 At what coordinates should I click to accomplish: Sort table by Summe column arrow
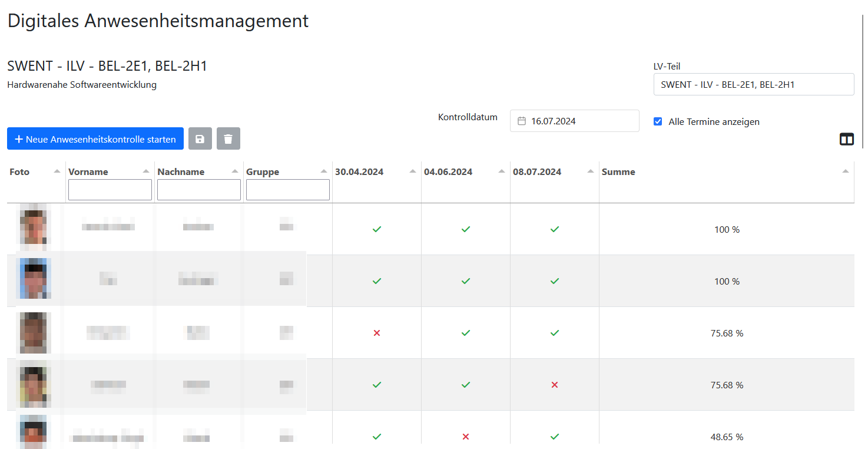click(x=845, y=171)
